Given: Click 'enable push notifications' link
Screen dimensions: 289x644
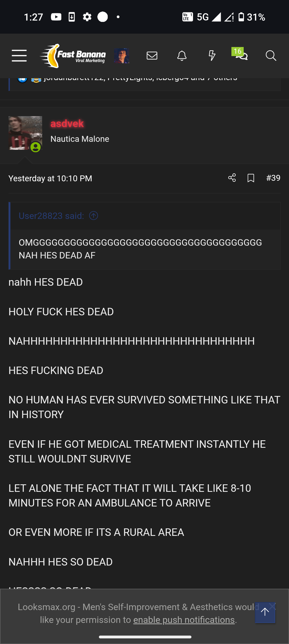Looking at the screenshot, I should [184, 620].
